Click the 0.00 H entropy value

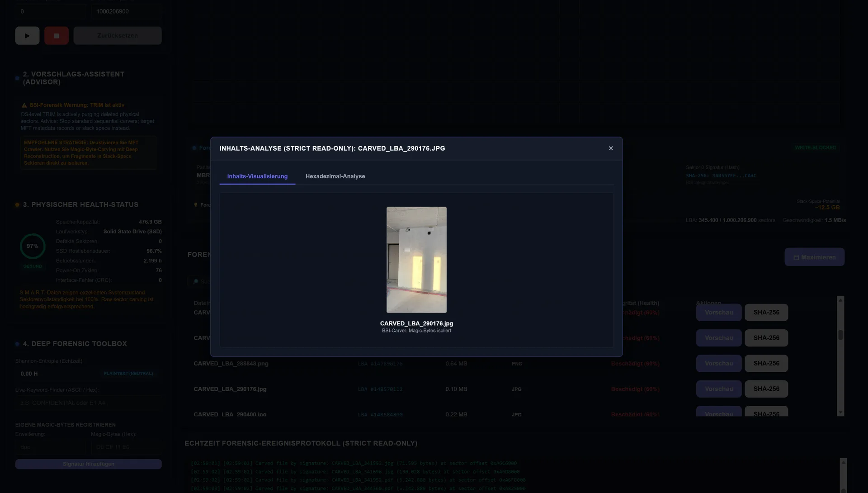pyautogui.click(x=29, y=374)
